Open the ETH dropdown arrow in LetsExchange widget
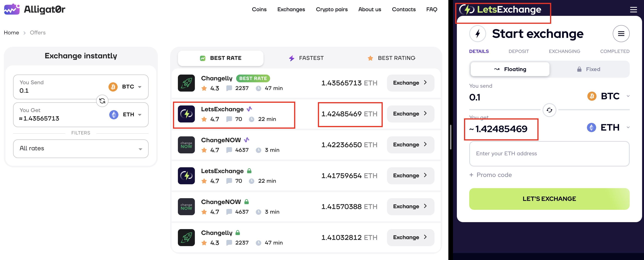 (628, 128)
